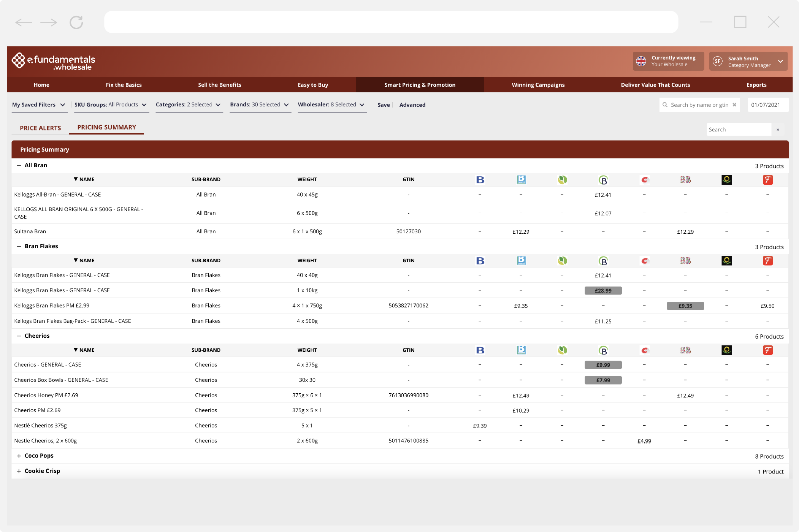Click the magnifier icon in name or gtin search
Image resolution: width=799 pixels, height=532 pixels.
(x=665, y=105)
